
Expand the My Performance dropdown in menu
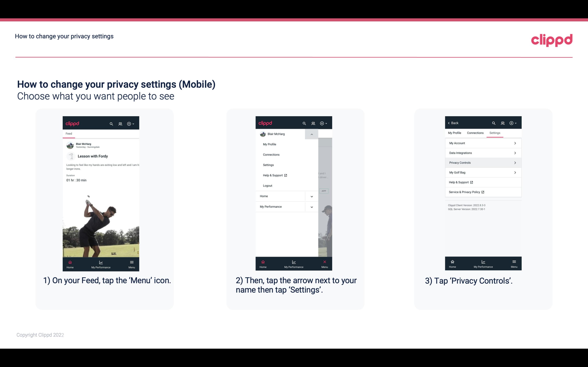(x=312, y=207)
